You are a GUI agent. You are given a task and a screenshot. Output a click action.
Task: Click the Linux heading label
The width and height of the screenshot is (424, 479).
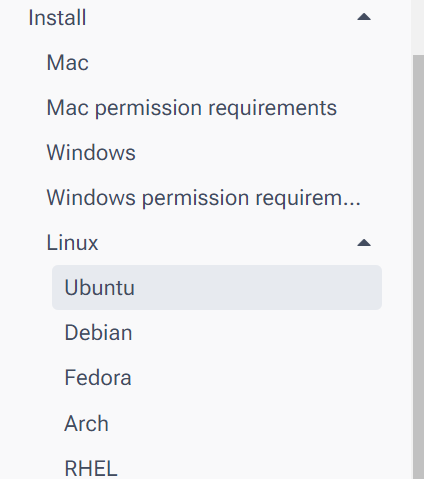(x=72, y=242)
